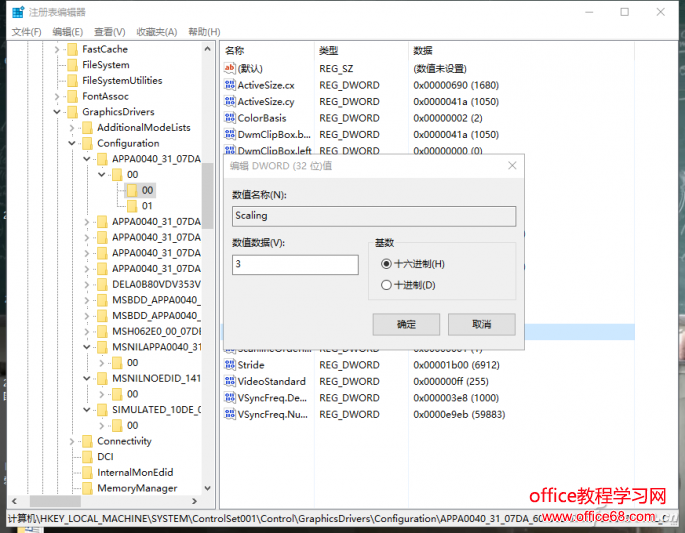
Task: Click the InternalMonEdid folder icon
Action: tap(88, 473)
